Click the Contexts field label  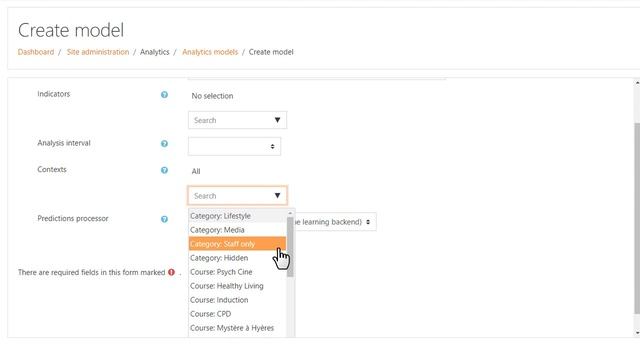(x=52, y=169)
